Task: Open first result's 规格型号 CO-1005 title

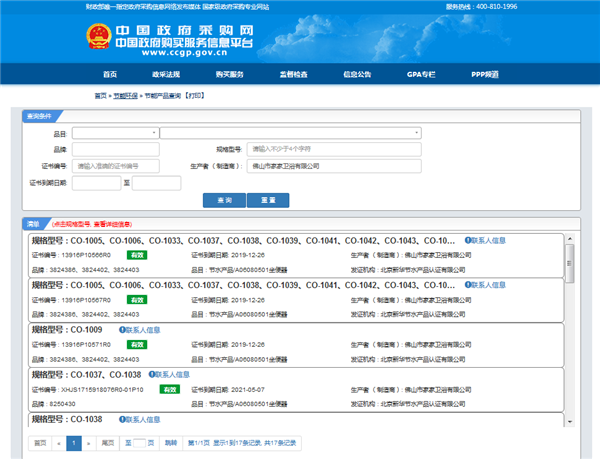Action: 243,241
